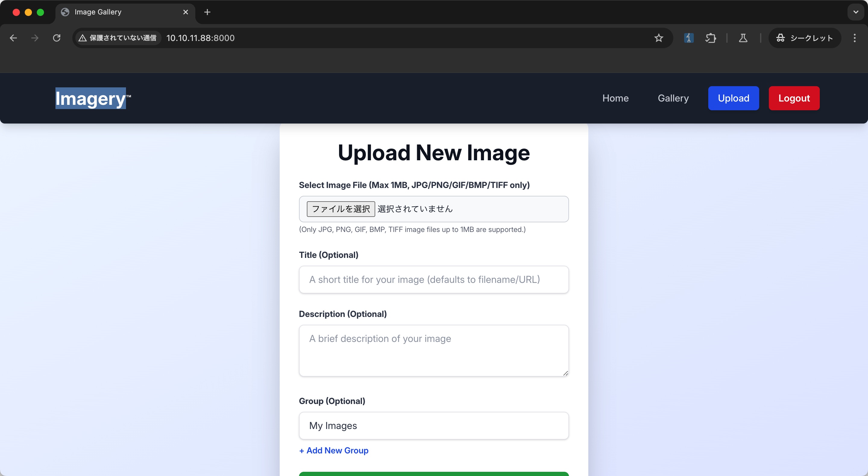Click the Add New Group link
The image size is (868, 476).
point(334,450)
